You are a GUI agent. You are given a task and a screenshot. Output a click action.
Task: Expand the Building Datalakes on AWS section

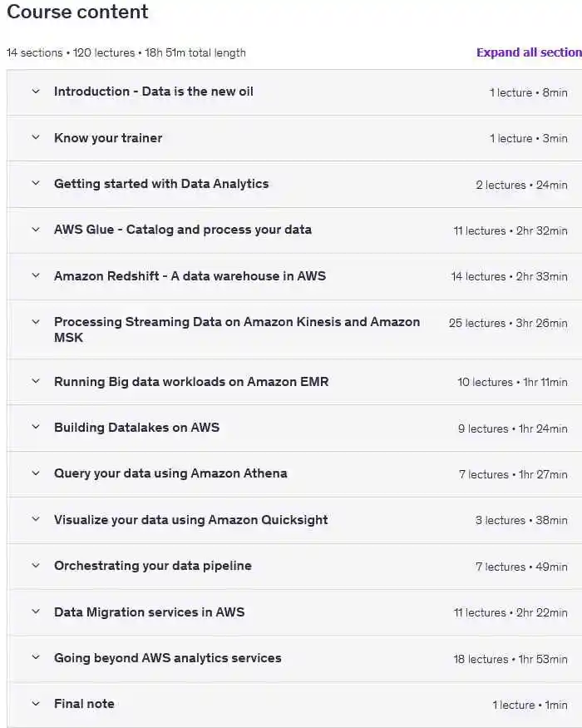pos(136,428)
